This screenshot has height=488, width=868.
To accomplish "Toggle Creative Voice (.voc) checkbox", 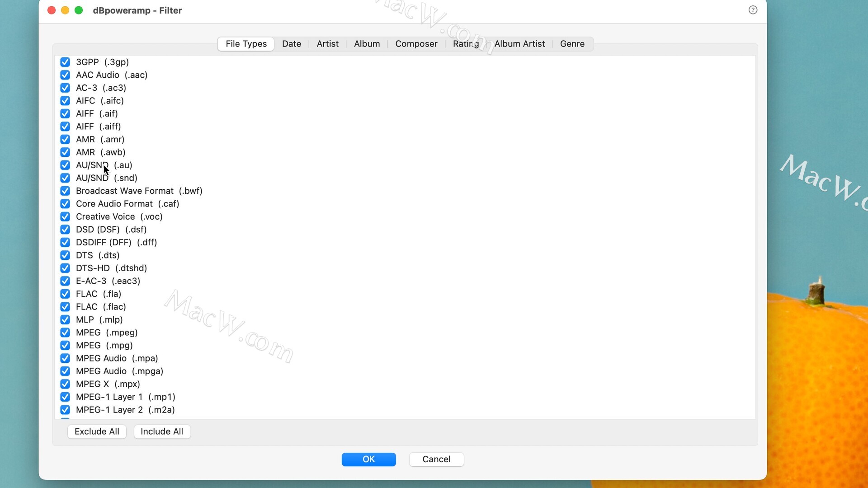I will click(x=65, y=216).
